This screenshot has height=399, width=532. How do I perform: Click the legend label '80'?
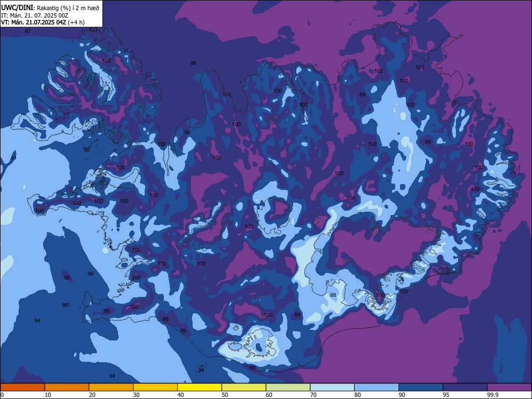tap(358, 395)
